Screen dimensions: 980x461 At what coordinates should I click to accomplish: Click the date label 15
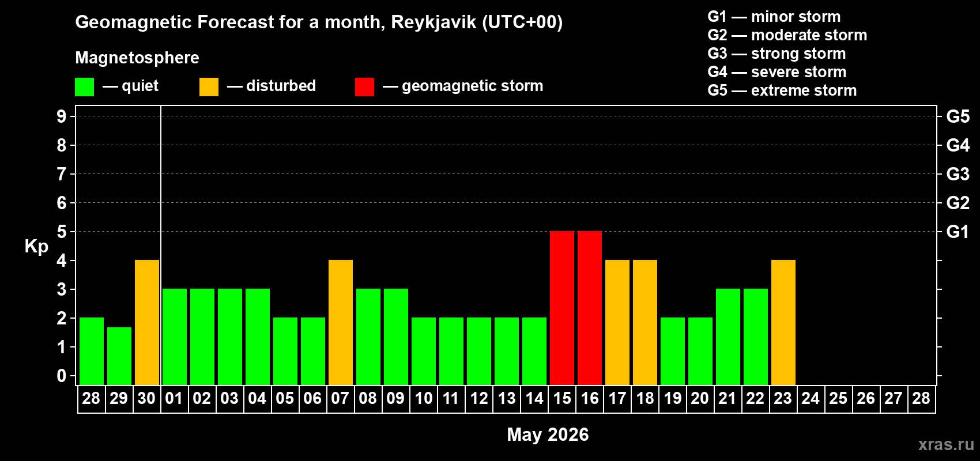[x=562, y=398]
